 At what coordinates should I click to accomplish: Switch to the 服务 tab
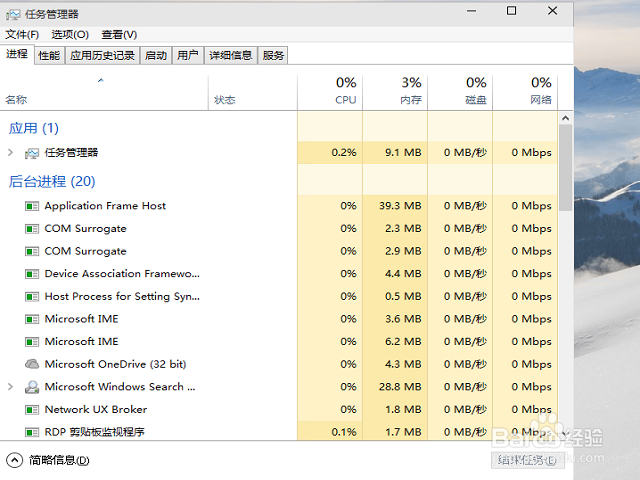273,55
